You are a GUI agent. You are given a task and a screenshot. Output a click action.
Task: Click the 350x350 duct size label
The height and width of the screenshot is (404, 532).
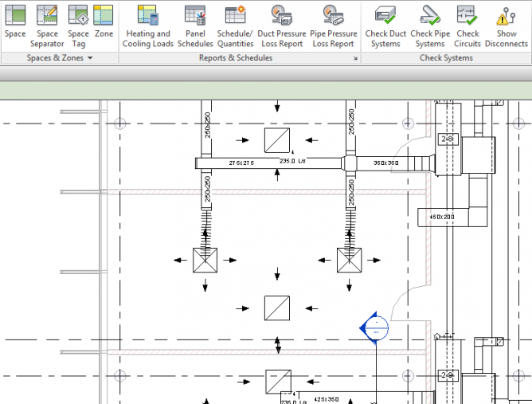tap(385, 163)
